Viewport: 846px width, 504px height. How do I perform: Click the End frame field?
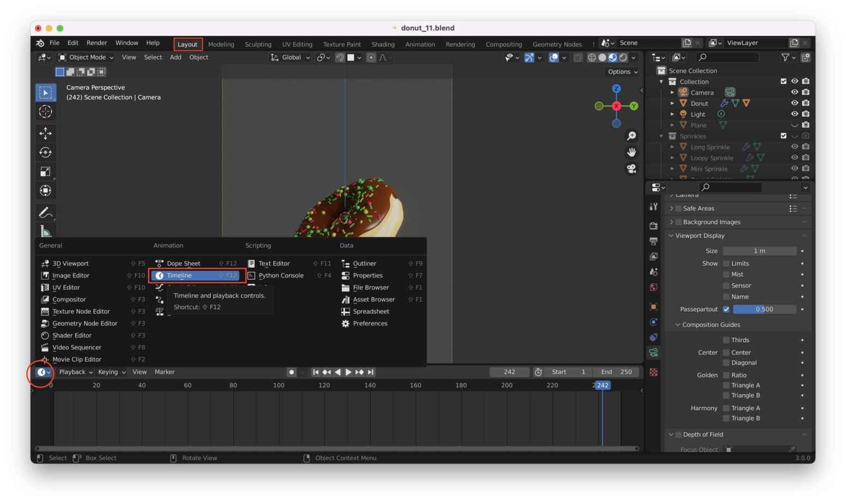616,372
